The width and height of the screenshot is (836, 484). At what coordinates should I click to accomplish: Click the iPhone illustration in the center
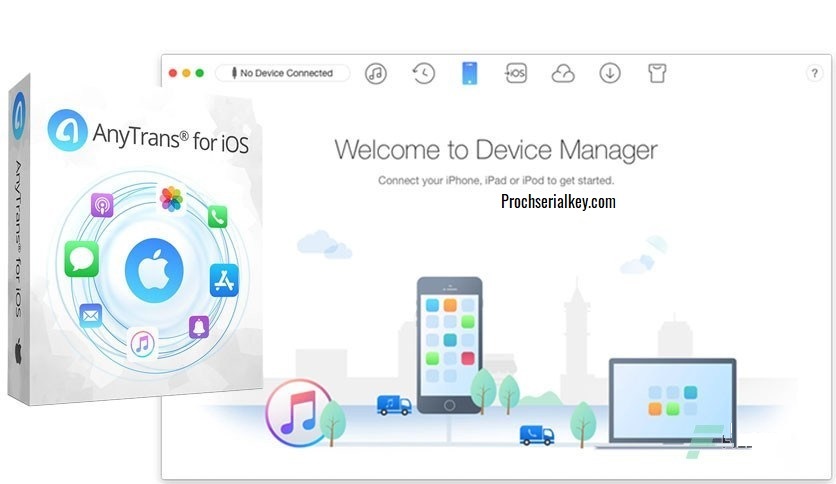point(449,345)
